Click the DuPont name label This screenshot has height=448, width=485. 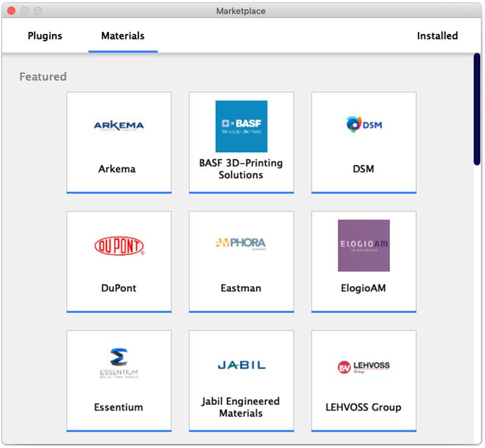point(119,288)
